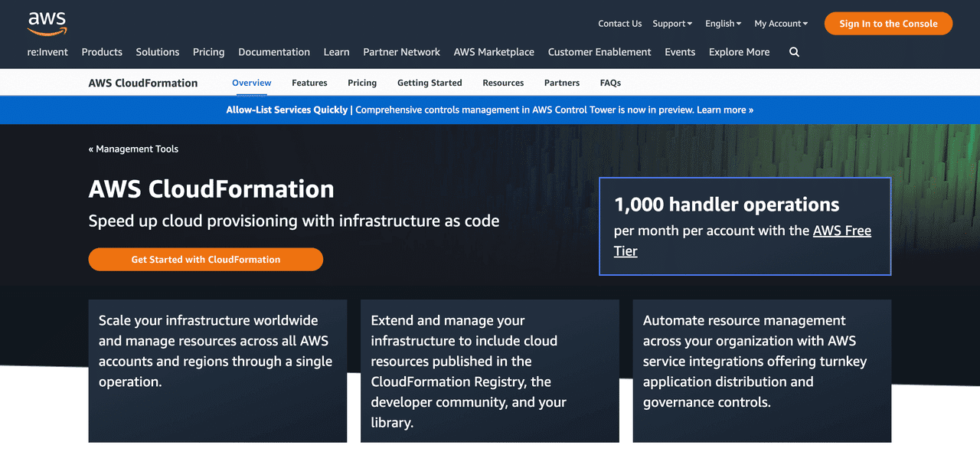The height and width of the screenshot is (465, 980).
Task: Open the Learn menu
Action: [336, 52]
